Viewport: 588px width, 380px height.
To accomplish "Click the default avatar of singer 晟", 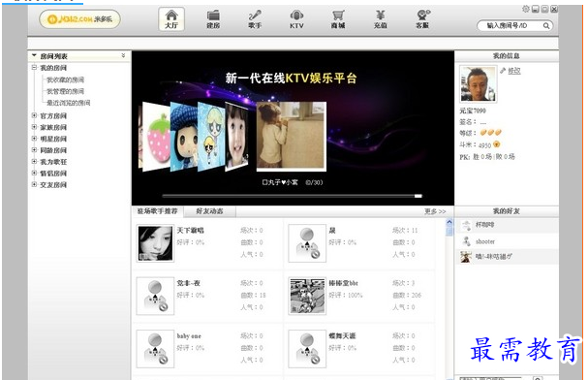I will pyautogui.click(x=307, y=243).
